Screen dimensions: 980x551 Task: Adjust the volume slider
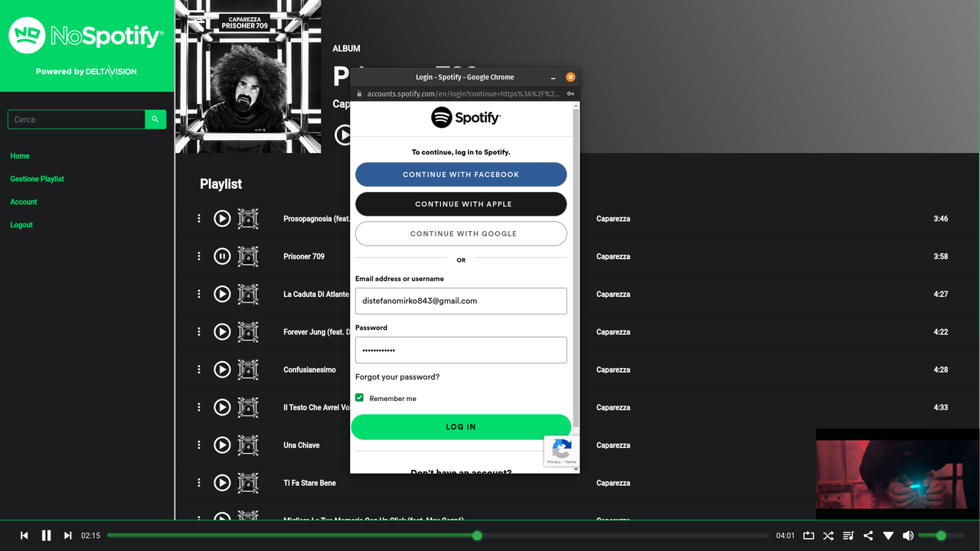click(940, 536)
